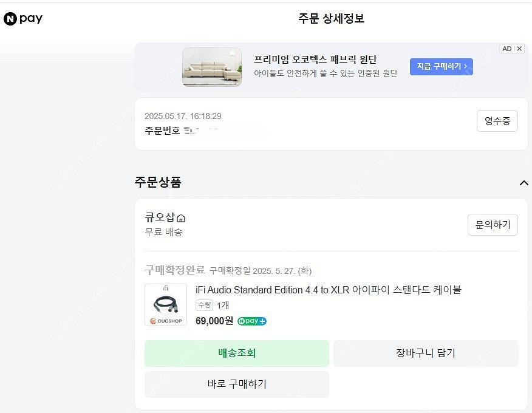Screen dimensions: 532x413
Task: Click the 69,000원 price text
Action: (x=214, y=321)
